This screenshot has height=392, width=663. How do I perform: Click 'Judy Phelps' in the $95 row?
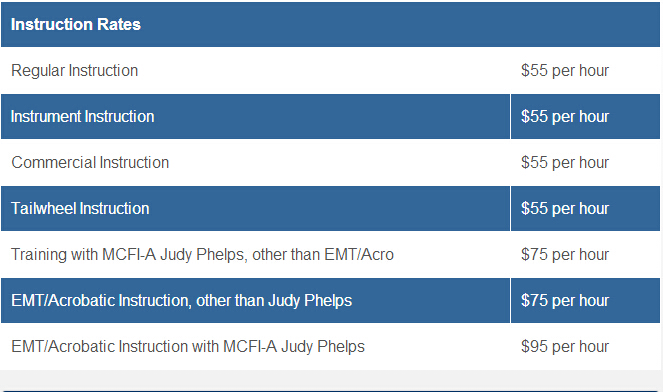[323, 347]
